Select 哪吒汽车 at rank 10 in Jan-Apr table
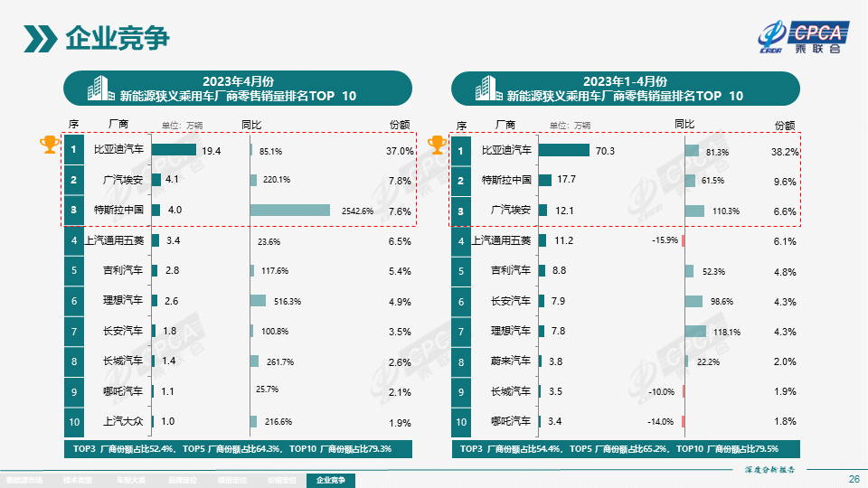The image size is (868, 488). point(510,421)
